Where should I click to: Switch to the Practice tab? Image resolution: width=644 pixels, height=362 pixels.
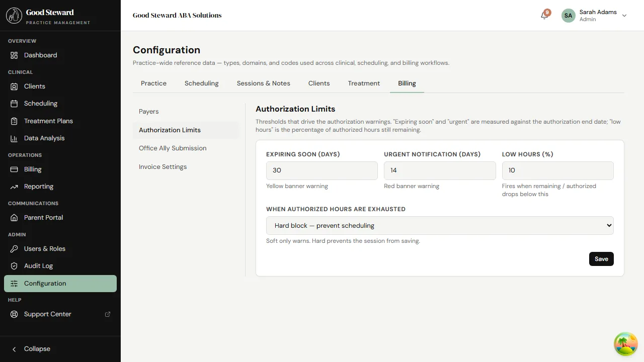tap(153, 83)
